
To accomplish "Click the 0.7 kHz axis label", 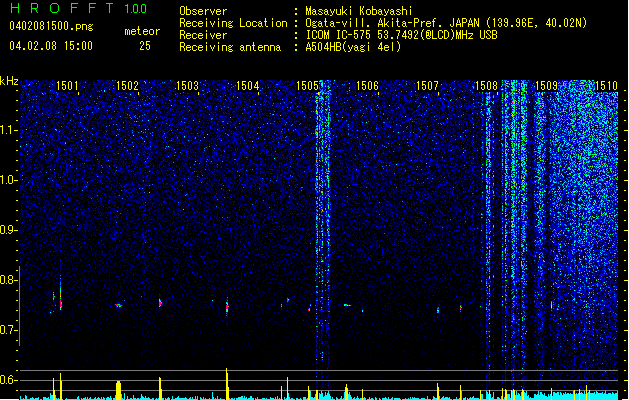I will click(x=8, y=330).
